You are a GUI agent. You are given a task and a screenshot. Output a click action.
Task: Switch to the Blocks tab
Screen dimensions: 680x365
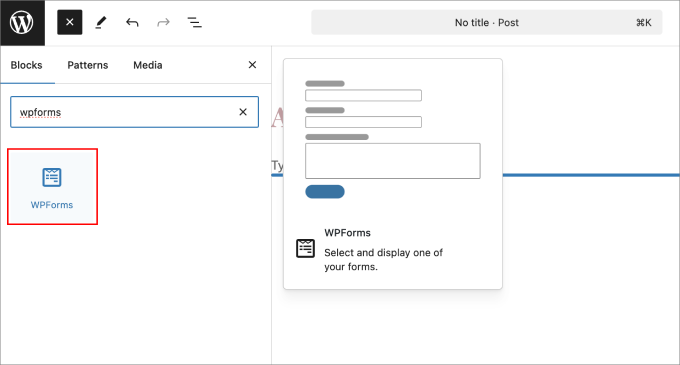tap(26, 65)
